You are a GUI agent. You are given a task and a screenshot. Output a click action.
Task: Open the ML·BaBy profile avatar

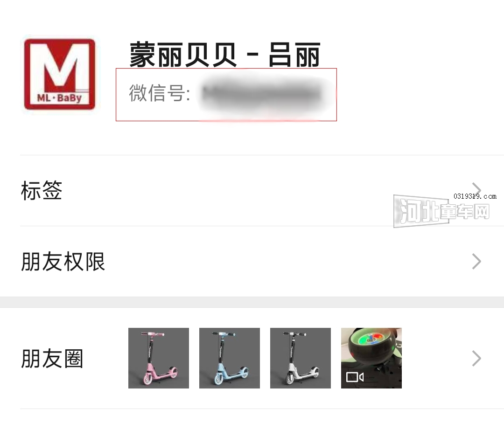(59, 74)
